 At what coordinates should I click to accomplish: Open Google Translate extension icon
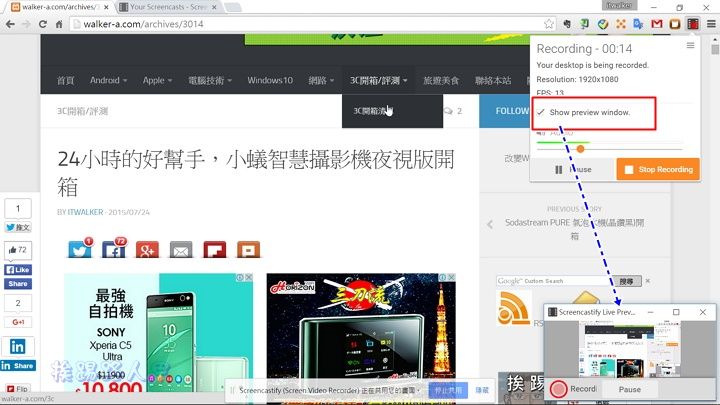click(638, 24)
